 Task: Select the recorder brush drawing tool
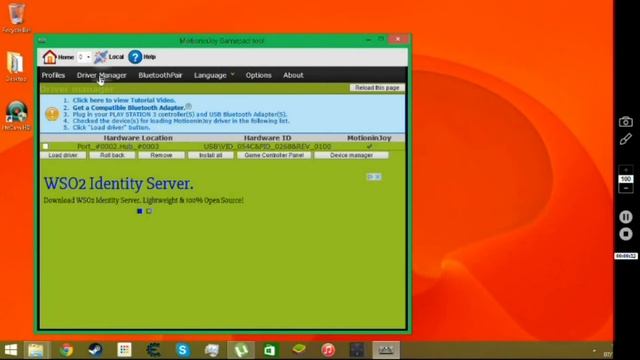626,139
